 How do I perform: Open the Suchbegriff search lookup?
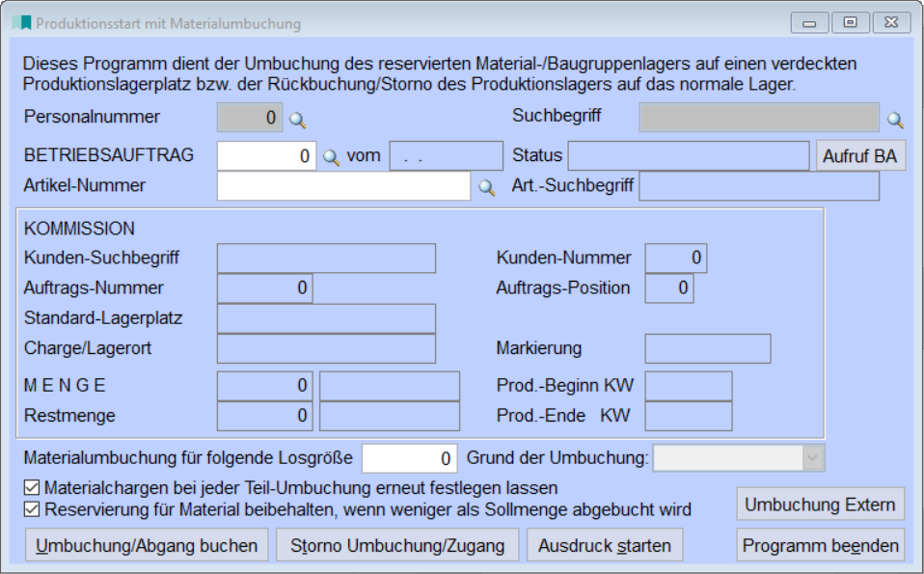897,121
